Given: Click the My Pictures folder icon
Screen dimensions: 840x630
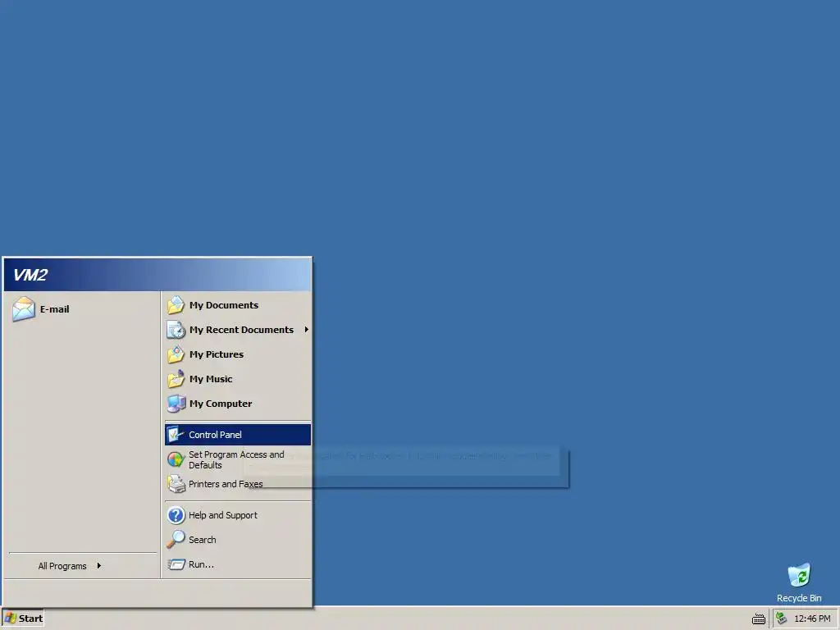Looking at the screenshot, I should tap(176, 354).
